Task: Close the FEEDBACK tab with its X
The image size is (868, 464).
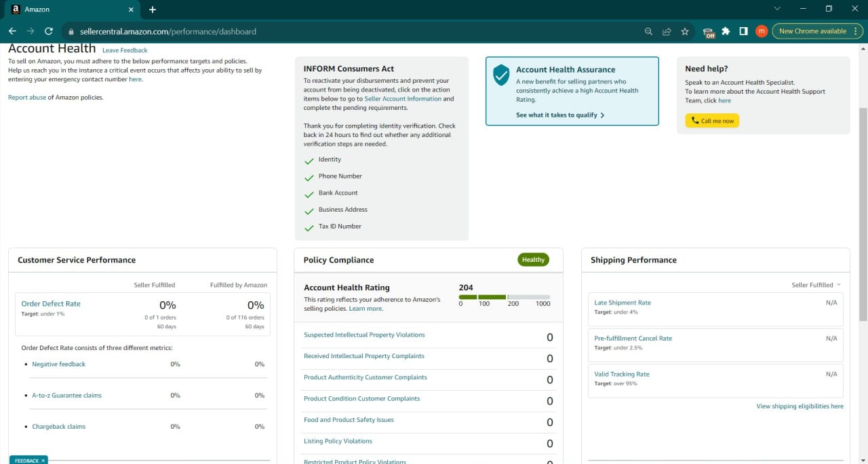Action: [43, 461]
